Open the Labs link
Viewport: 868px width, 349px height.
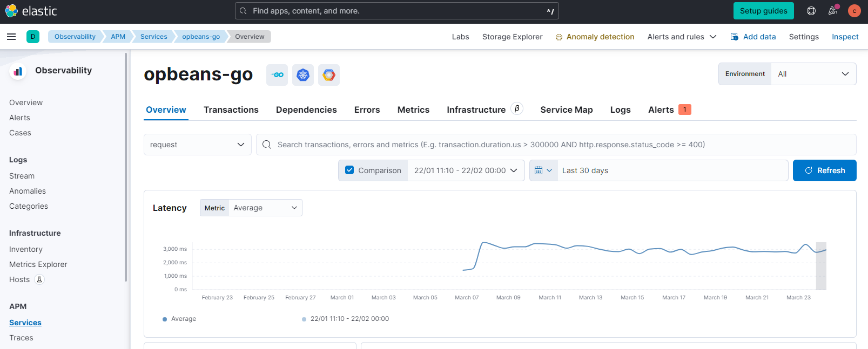(460, 37)
